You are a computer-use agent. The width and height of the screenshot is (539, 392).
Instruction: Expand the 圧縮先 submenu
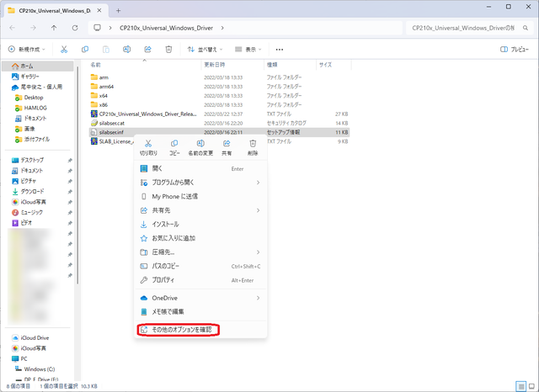point(258,252)
